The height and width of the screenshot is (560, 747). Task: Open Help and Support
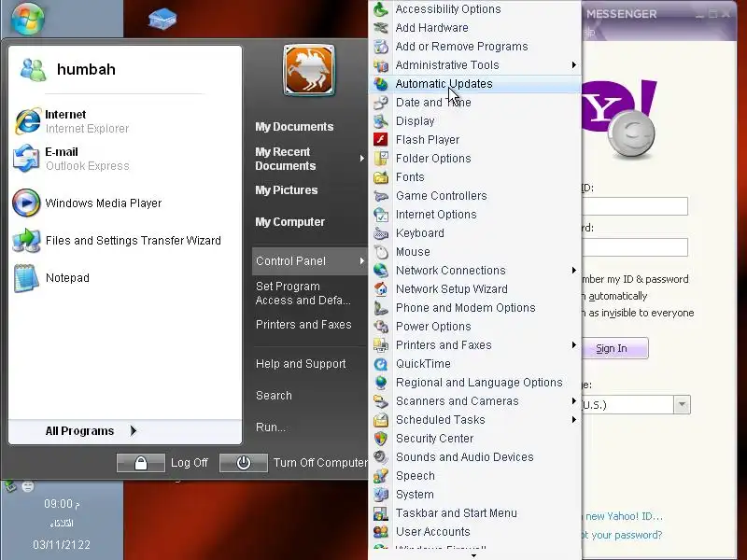coord(301,364)
